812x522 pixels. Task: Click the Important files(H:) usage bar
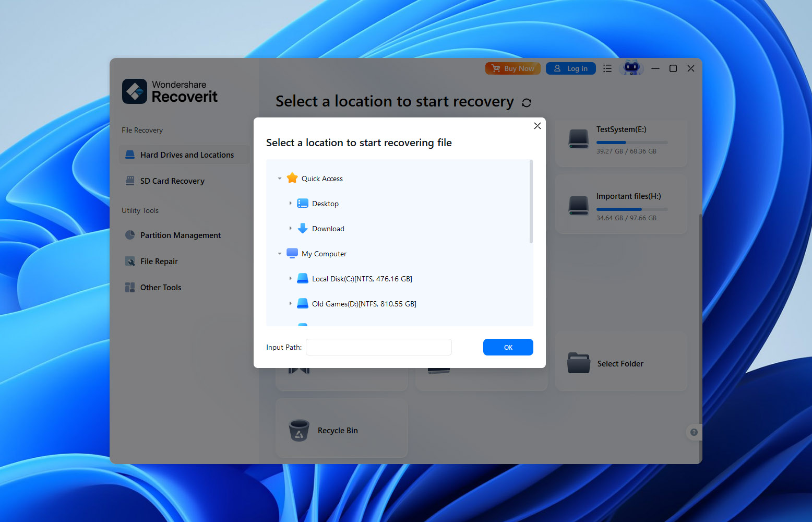tap(632, 209)
